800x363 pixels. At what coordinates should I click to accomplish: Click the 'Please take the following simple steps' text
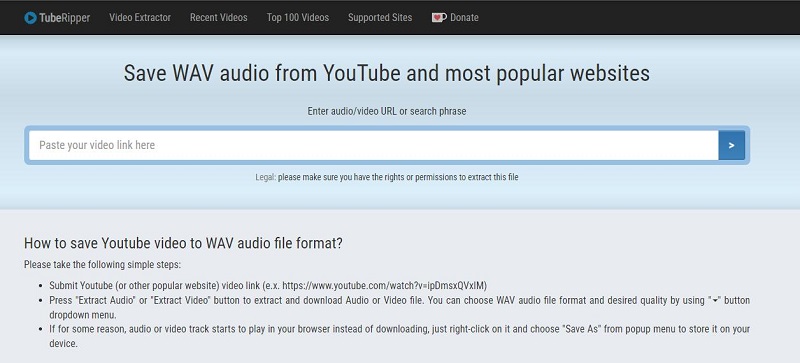103,265
